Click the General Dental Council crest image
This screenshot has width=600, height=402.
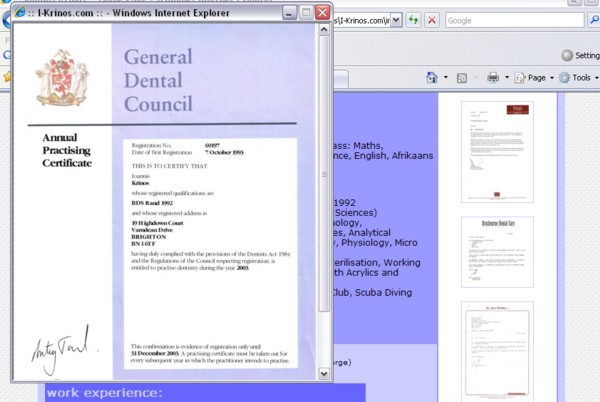click(x=62, y=78)
